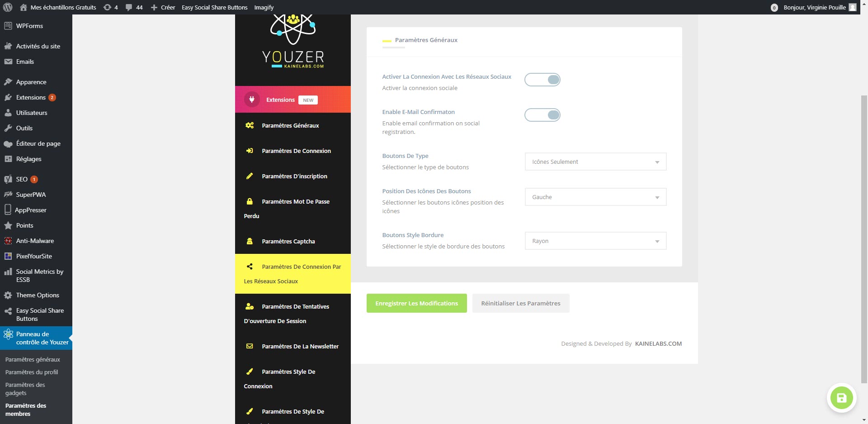Click the Activités du site icon
This screenshot has width=868, height=424.
click(x=8, y=46)
